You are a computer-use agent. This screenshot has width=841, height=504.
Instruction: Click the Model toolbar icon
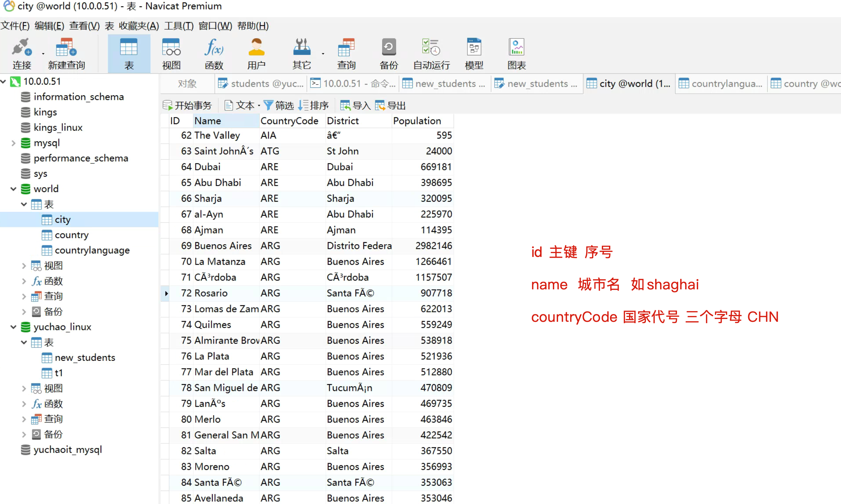(x=474, y=48)
